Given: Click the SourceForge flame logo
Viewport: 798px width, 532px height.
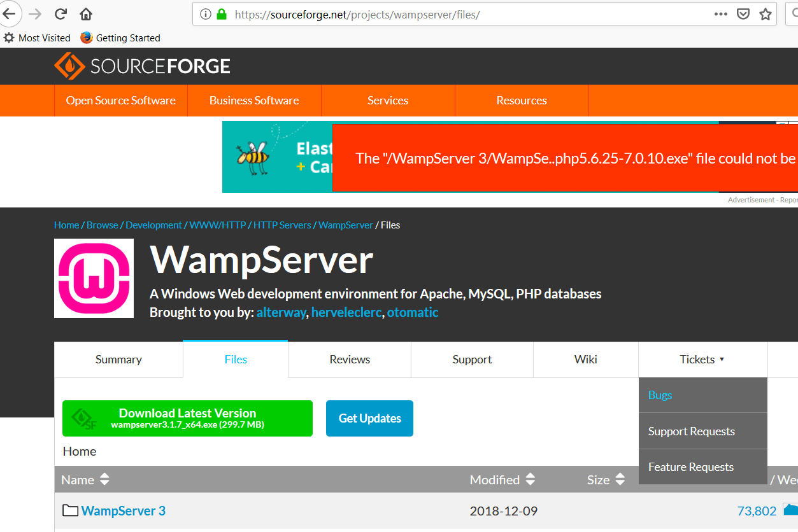Looking at the screenshot, I should [71, 66].
